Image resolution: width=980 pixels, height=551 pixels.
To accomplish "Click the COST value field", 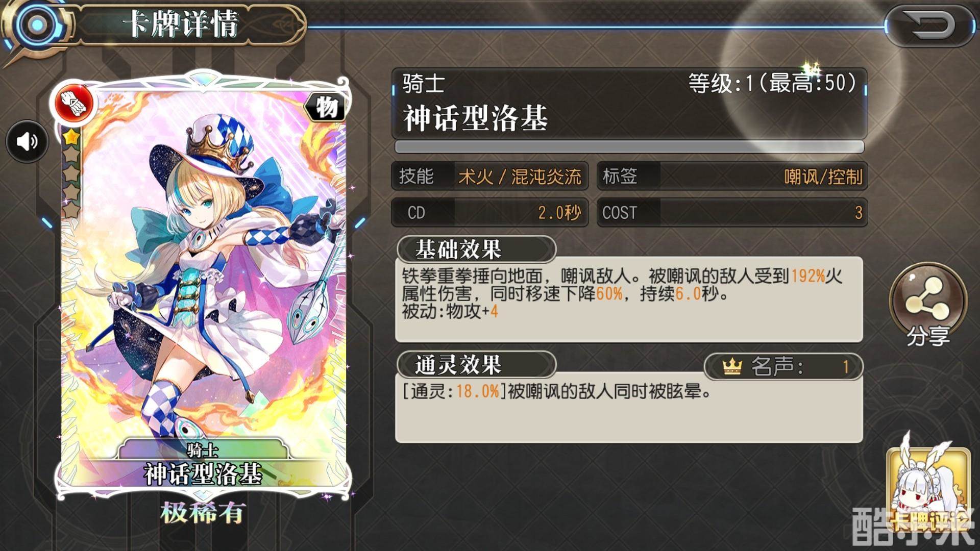I will [x=732, y=212].
